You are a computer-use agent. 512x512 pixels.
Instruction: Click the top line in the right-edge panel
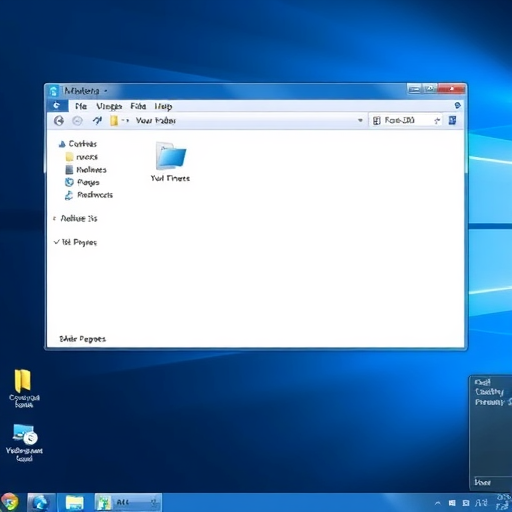[x=482, y=382]
